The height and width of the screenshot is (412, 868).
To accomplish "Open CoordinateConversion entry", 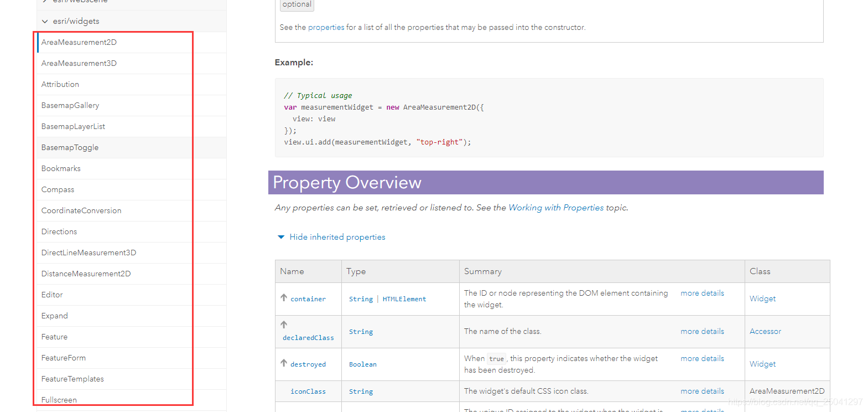I will 81,211.
